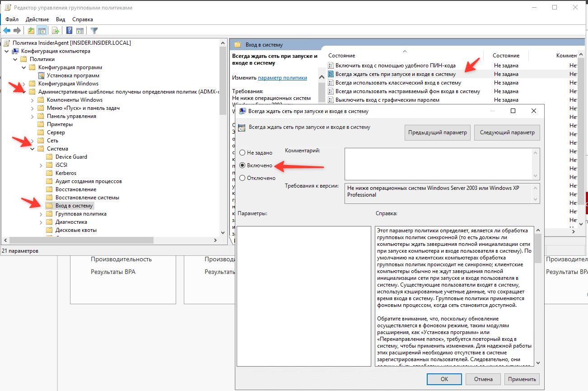Expand the Групповая политика node

(41, 214)
